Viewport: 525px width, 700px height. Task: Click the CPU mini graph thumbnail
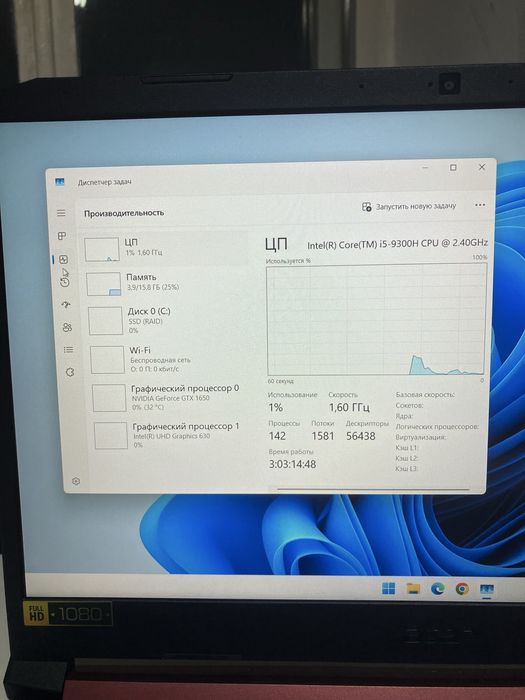[x=102, y=250]
